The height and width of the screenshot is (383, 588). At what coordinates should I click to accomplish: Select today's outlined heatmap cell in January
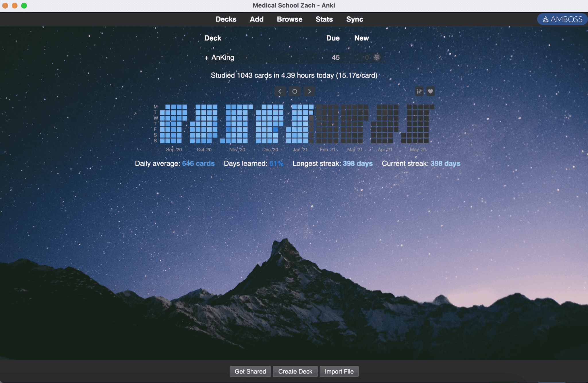[311, 112]
